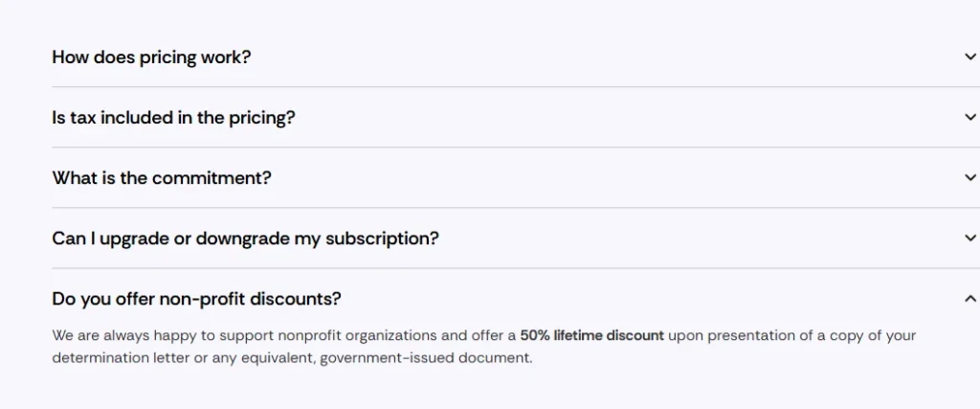Expand the "How does pricing work?" chevron
Screen dimensions: 980x409
970,57
